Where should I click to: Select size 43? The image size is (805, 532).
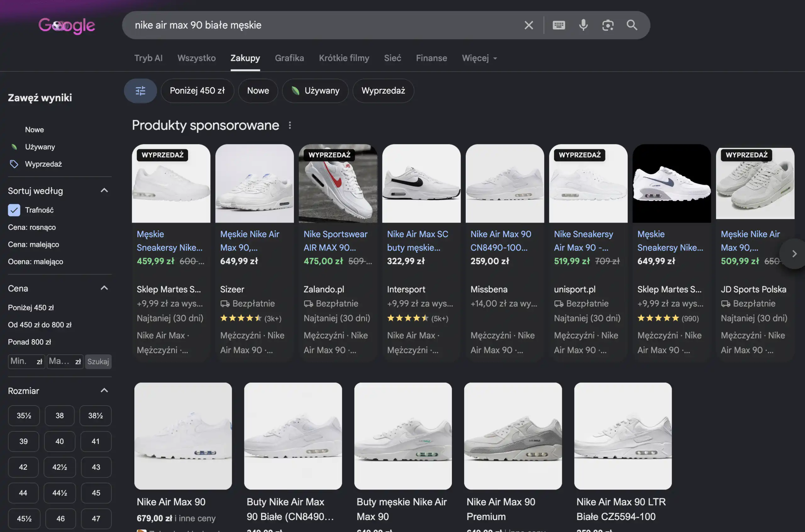tap(96, 467)
